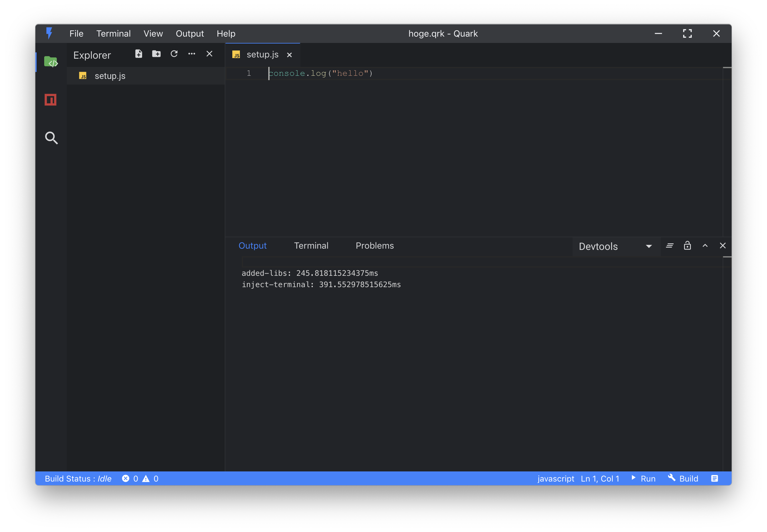767x532 pixels.
Task: Open the log icon in the status bar
Action: tap(714, 478)
